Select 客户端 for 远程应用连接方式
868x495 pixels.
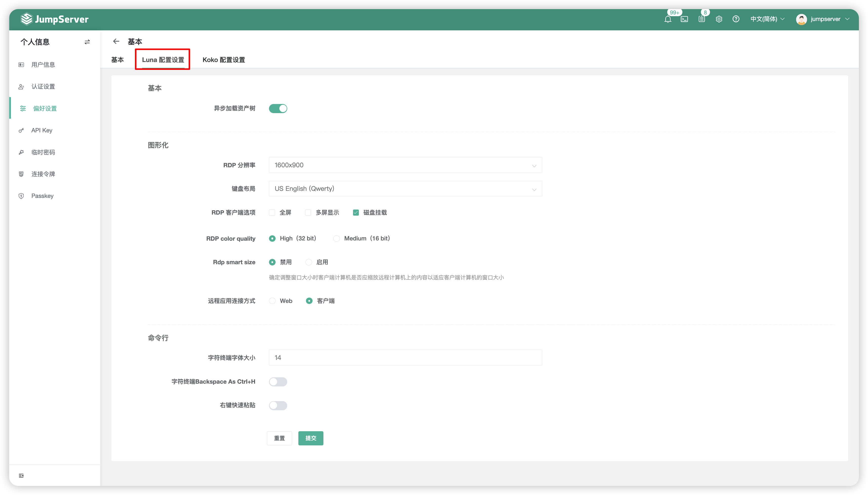(x=309, y=301)
